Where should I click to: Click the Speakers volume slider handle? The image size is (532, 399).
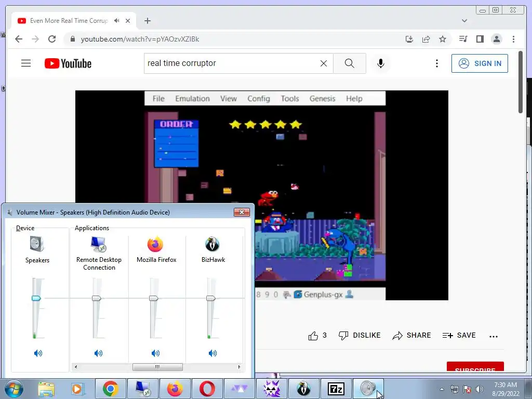click(36, 298)
